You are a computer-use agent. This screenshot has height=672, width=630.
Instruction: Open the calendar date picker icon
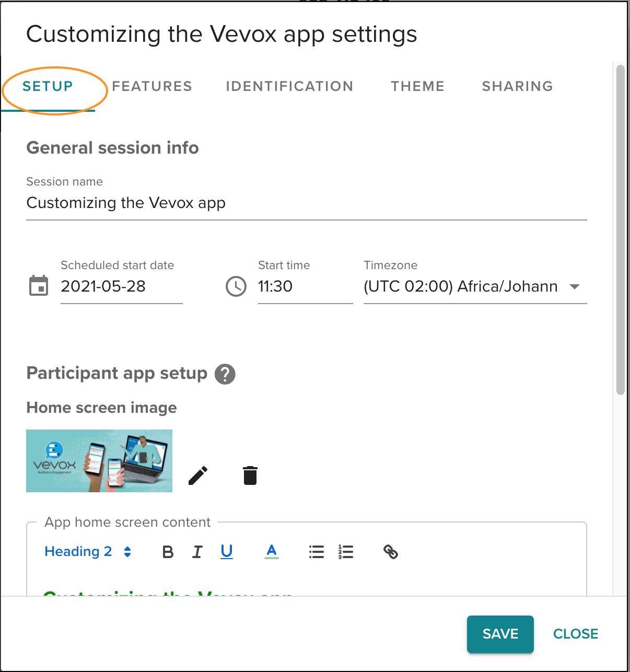pyautogui.click(x=38, y=286)
